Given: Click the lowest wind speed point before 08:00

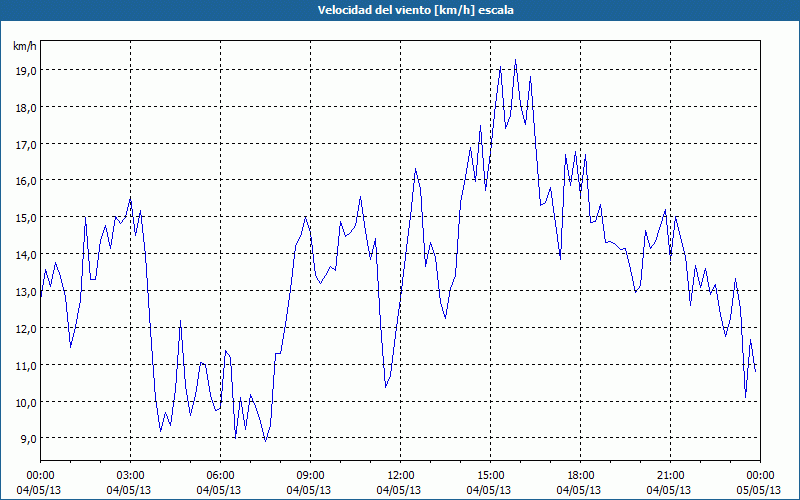Looking at the screenshot, I should pyautogui.click(x=265, y=441).
